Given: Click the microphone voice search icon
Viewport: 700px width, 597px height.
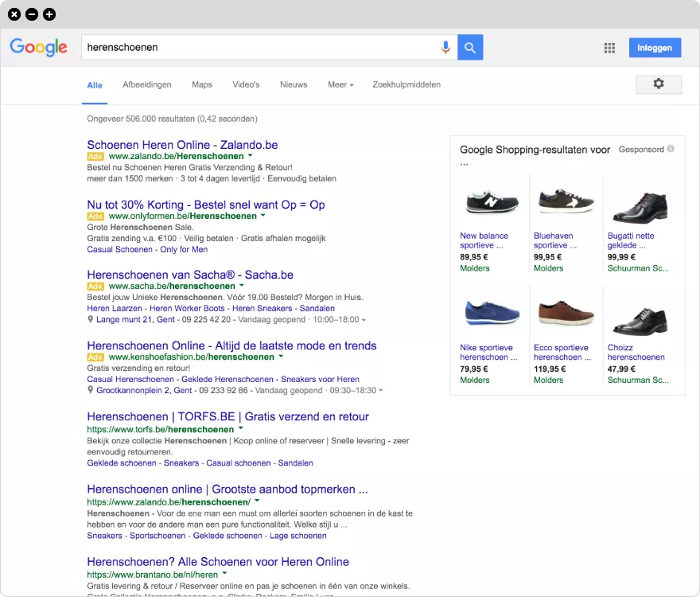Looking at the screenshot, I should click(445, 48).
